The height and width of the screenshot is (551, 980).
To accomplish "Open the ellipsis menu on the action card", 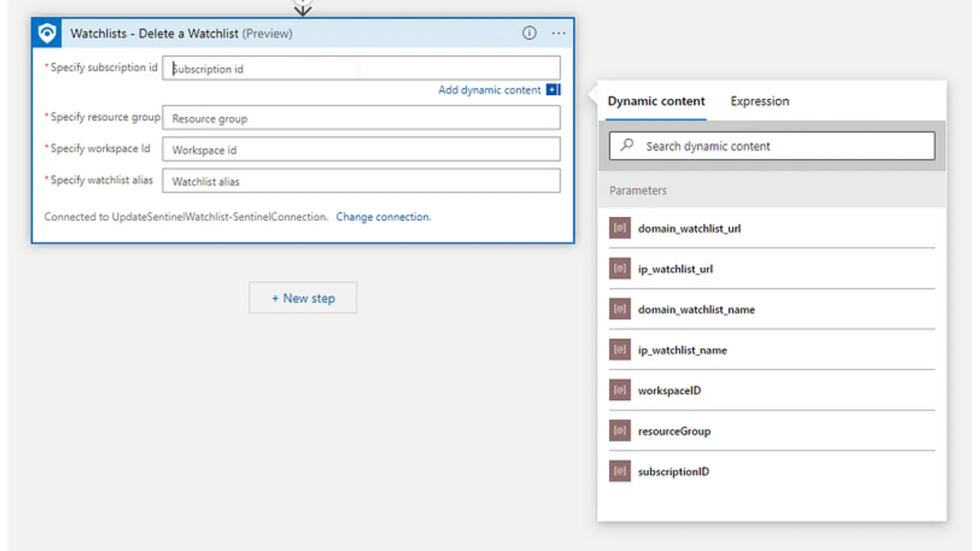I will (558, 33).
